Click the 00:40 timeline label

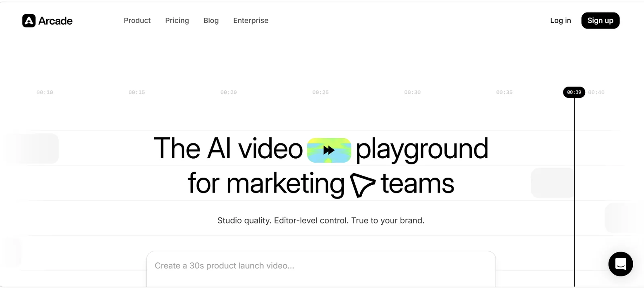(596, 92)
